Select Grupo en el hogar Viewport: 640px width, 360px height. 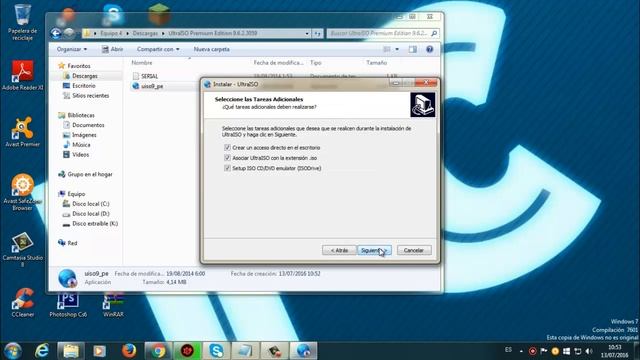(x=90, y=174)
